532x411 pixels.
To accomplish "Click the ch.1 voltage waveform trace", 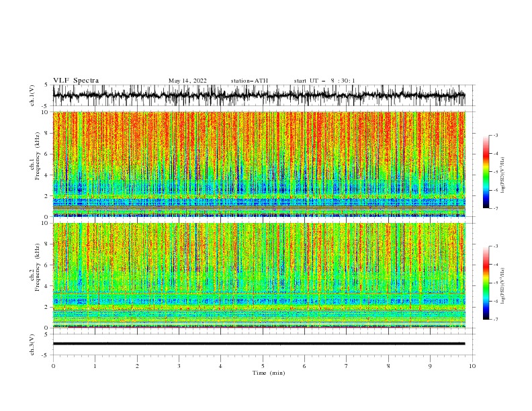I will [259, 95].
